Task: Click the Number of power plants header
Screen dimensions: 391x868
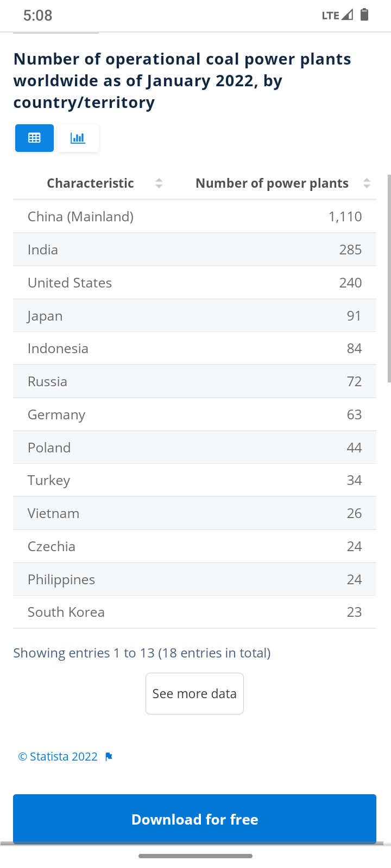Action: coord(272,183)
